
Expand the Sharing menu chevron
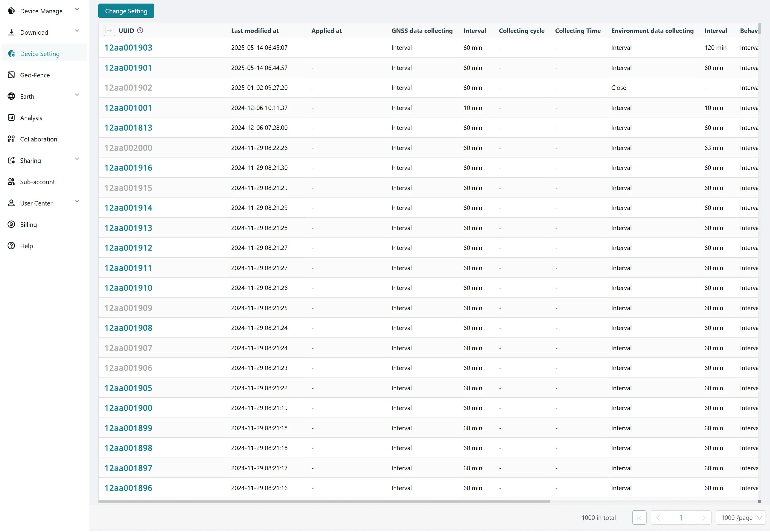[x=77, y=159]
